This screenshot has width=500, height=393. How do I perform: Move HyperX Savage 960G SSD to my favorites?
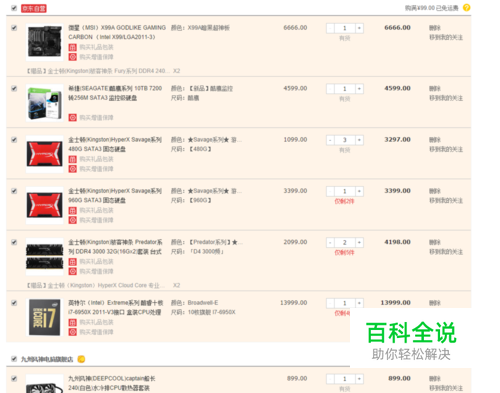pos(446,201)
